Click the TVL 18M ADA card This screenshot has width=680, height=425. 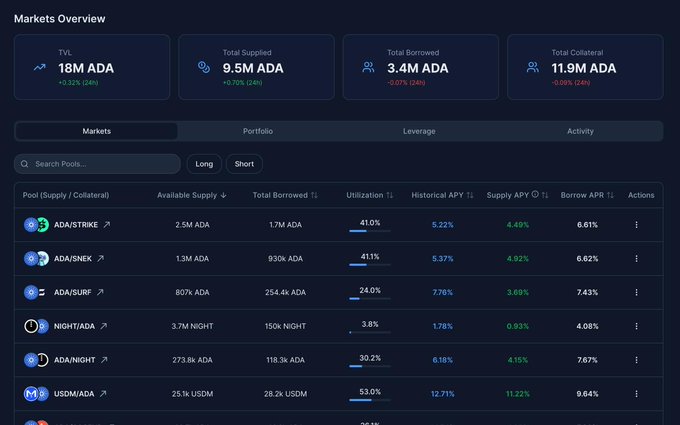tap(92, 67)
